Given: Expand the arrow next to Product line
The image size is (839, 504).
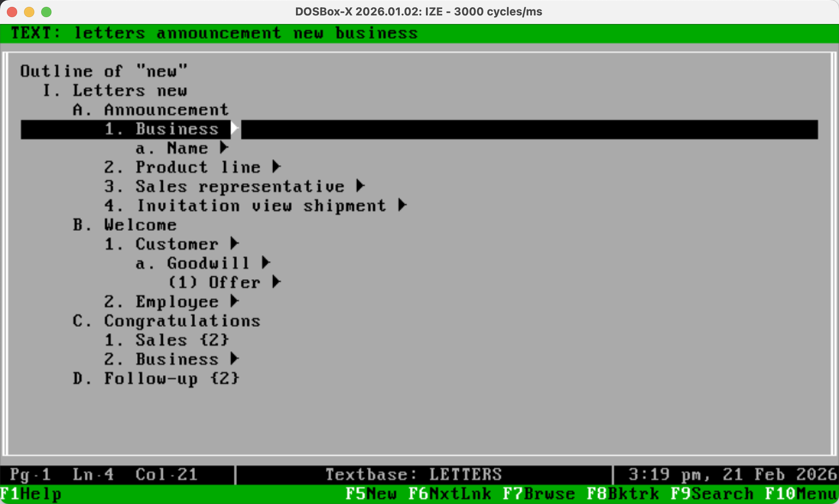Looking at the screenshot, I should pos(277,166).
